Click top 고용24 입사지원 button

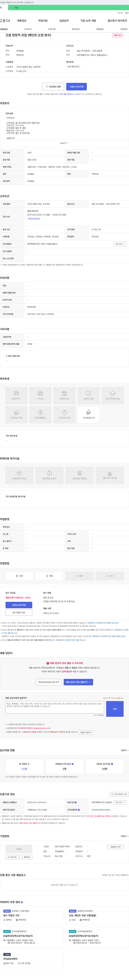pos(76,87)
